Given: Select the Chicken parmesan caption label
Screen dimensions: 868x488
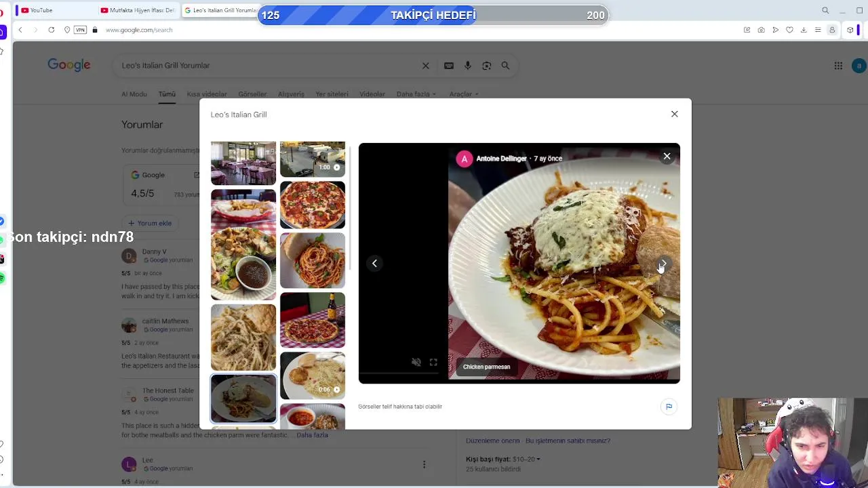Looking at the screenshot, I should point(486,367).
